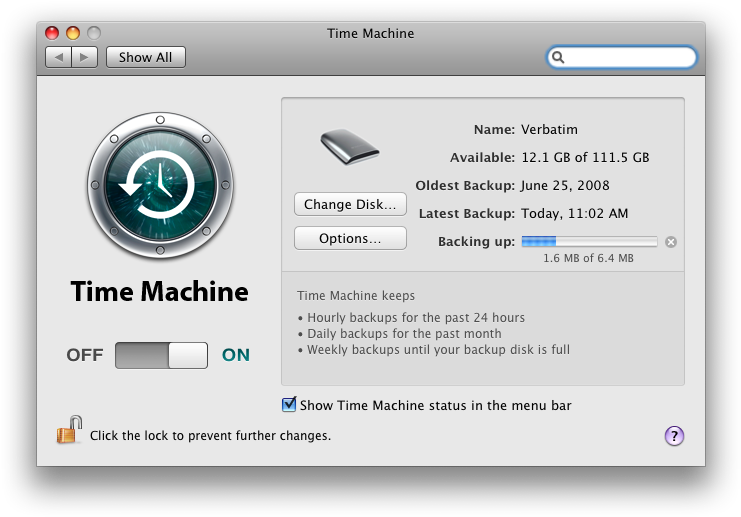Click the OFF label beside the switch

pos(85,355)
